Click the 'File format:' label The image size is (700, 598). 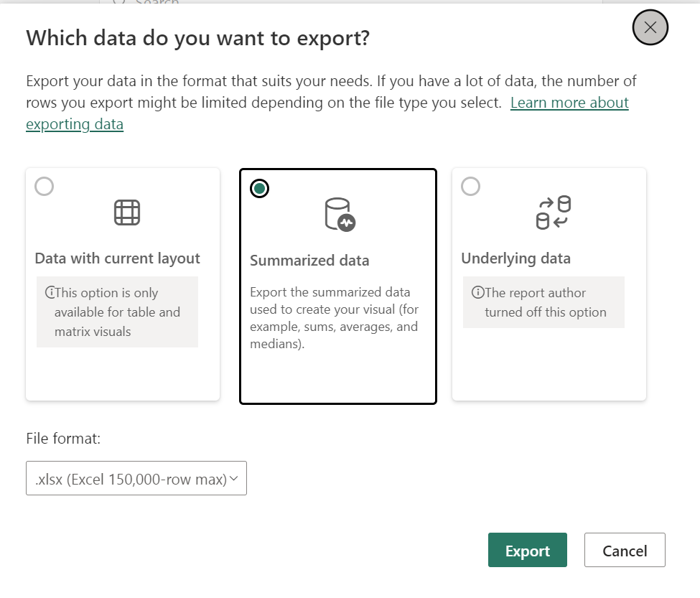coord(63,438)
